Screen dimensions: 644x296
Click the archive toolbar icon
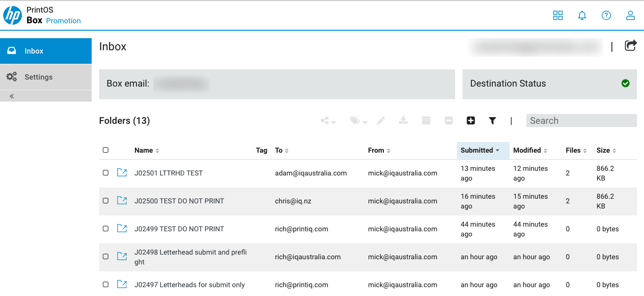pyautogui.click(x=426, y=121)
